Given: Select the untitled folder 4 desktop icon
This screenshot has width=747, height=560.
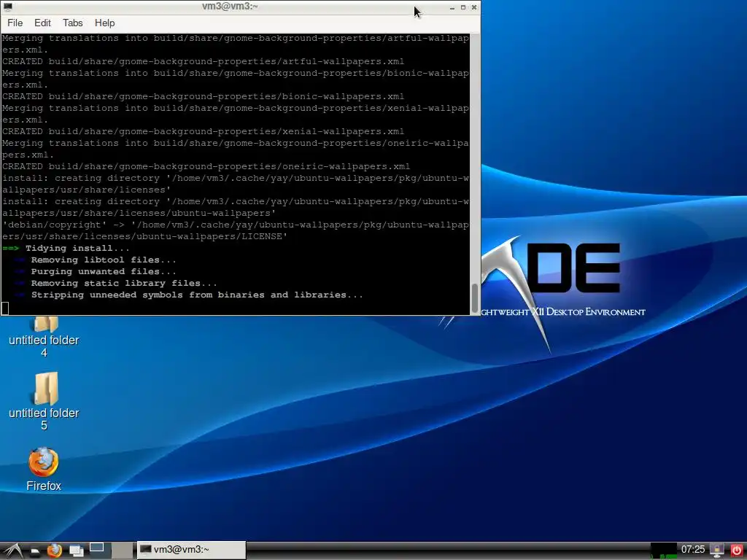Looking at the screenshot, I should tap(44, 337).
